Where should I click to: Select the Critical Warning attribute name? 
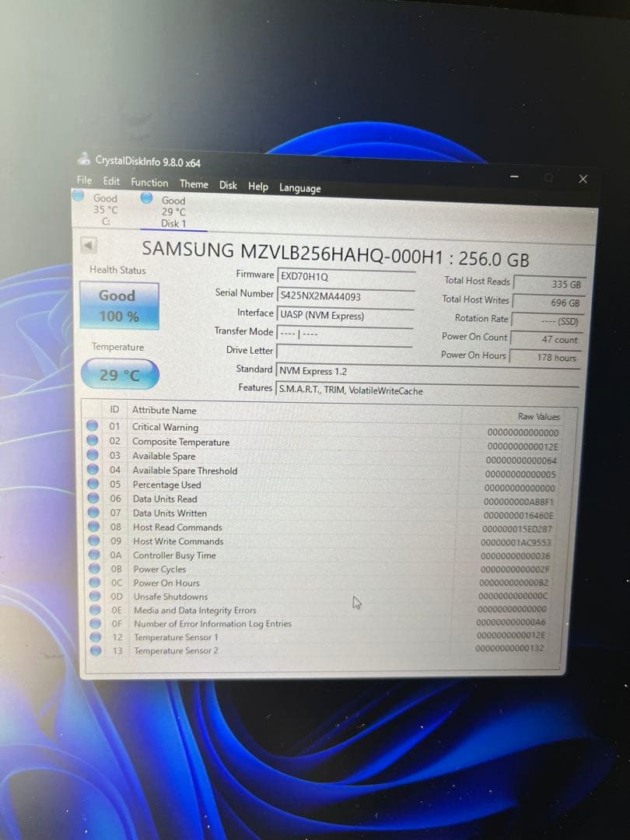coord(165,427)
